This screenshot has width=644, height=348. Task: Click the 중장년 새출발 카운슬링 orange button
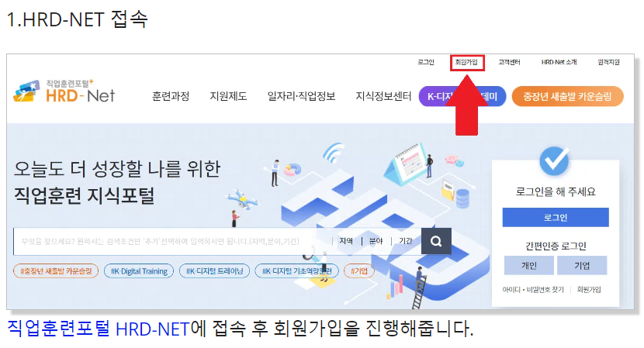coord(568,96)
